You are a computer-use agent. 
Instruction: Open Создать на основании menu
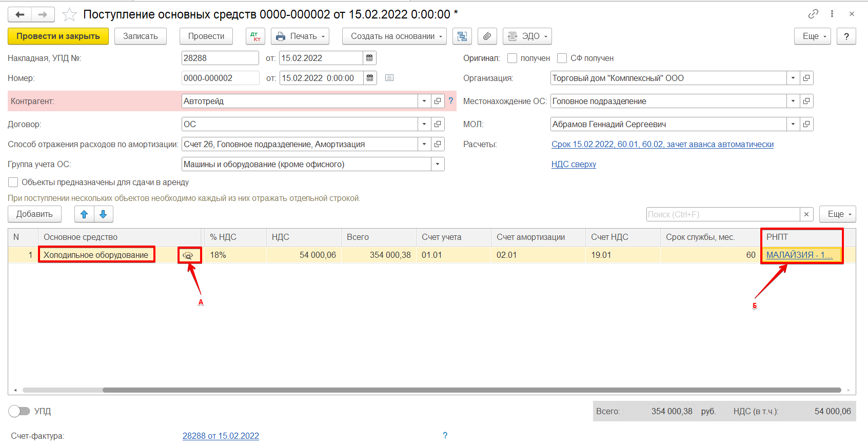394,36
